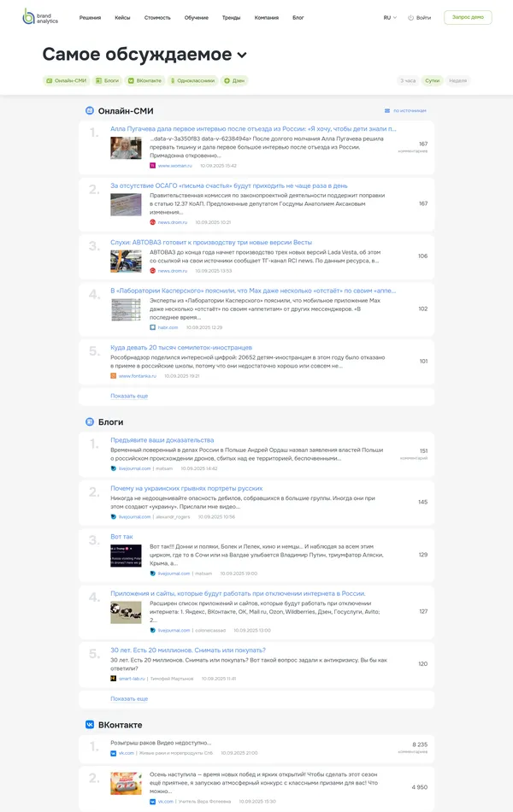Screen dimensions: 513x812
Task: Click the 'Запрос демо' button
Action: coord(468,17)
